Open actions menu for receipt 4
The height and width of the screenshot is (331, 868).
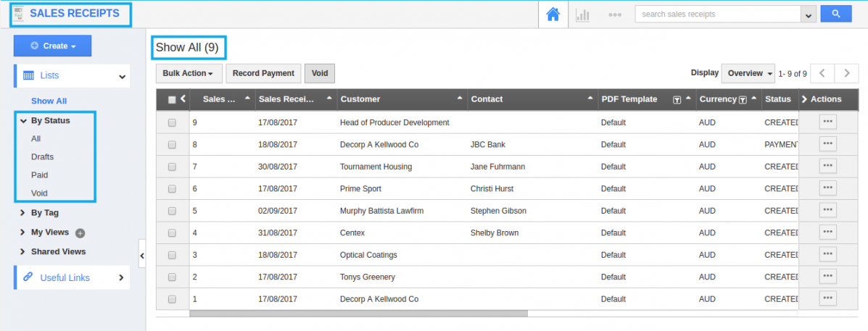827,232
